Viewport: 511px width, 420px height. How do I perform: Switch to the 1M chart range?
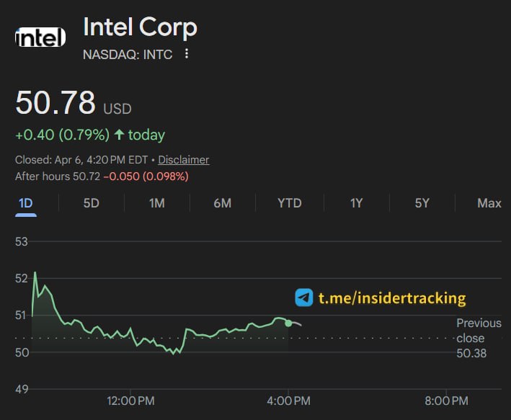[156, 203]
